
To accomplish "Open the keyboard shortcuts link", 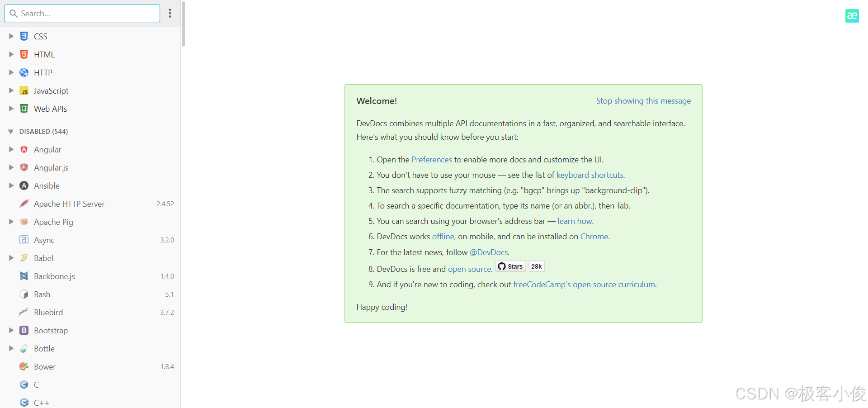I will pos(590,175).
